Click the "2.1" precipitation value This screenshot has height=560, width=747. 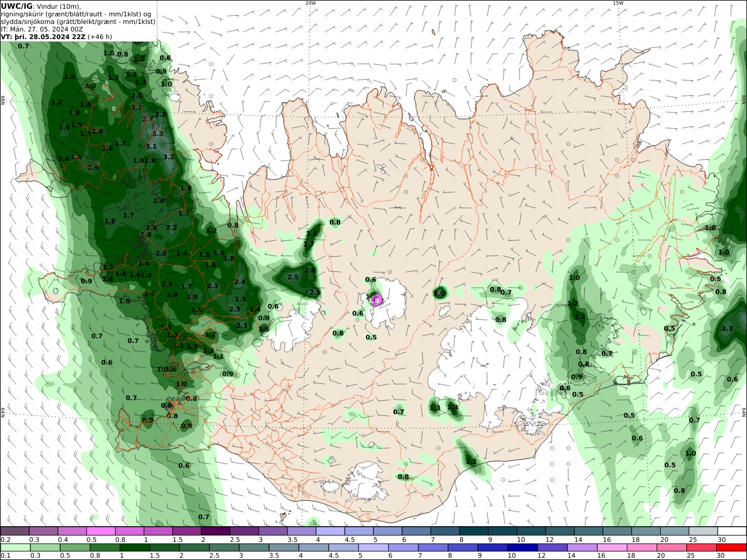coord(137,107)
